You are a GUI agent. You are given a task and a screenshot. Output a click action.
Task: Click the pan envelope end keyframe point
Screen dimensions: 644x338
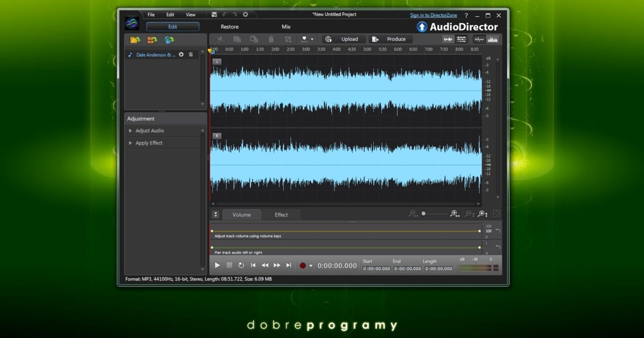(x=479, y=247)
